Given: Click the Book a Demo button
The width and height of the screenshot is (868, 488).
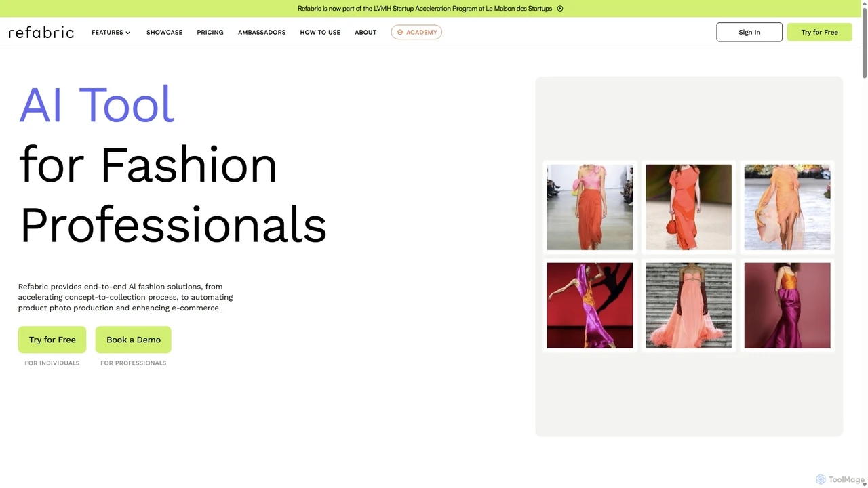Looking at the screenshot, I should tap(134, 340).
